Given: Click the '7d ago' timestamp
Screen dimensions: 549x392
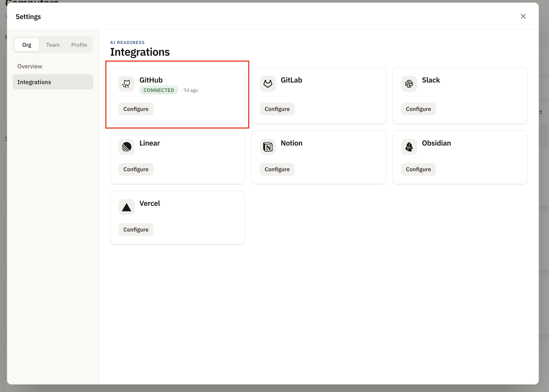Looking at the screenshot, I should pyautogui.click(x=191, y=90).
